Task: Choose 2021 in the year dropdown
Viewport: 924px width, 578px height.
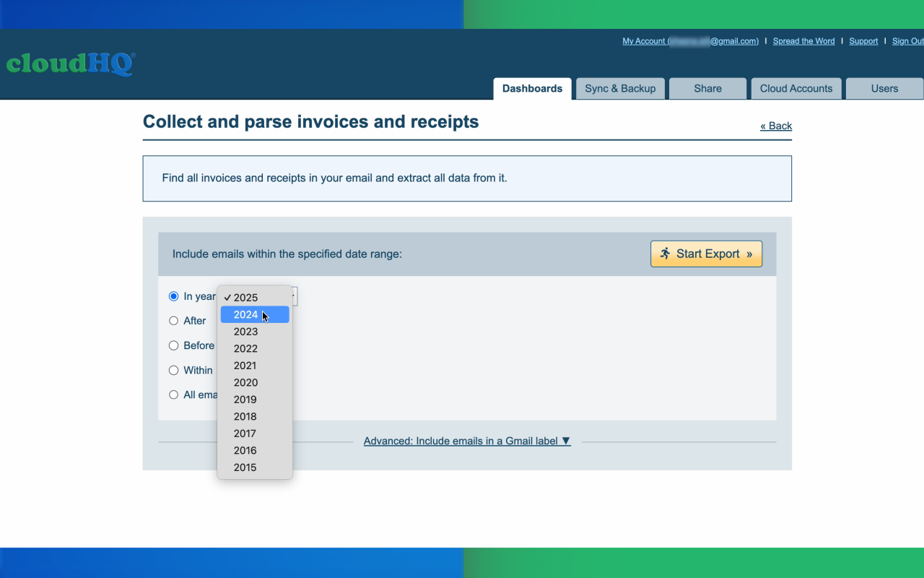Action: (x=255, y=366)
